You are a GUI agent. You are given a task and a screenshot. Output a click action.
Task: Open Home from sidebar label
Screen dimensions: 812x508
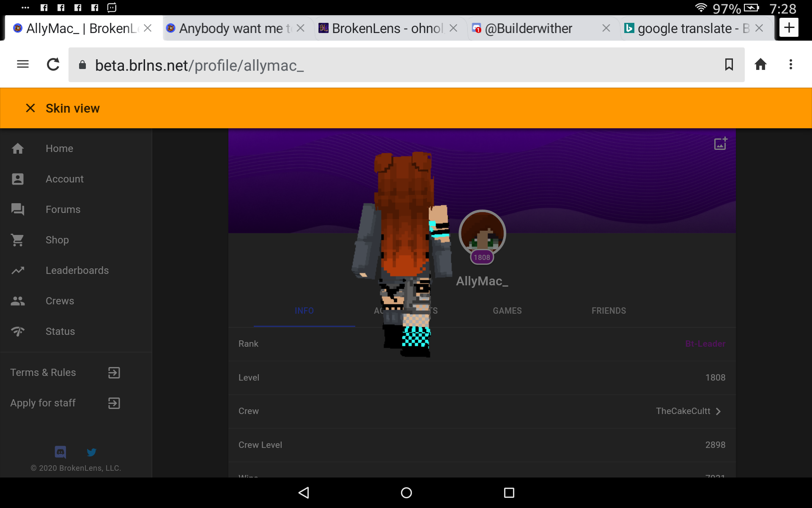(60, 149)
